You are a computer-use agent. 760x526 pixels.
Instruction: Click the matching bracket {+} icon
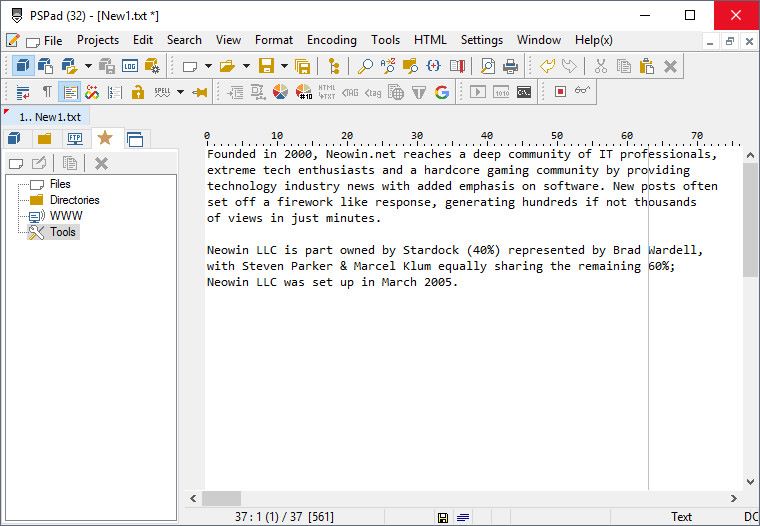pos(433,66)
